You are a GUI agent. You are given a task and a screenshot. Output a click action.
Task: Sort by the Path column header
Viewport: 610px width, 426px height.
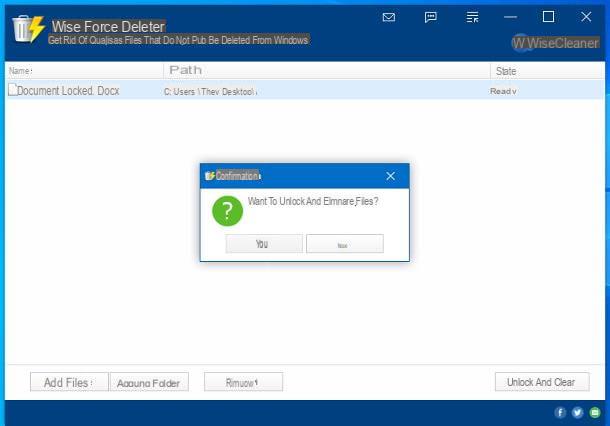(x=327, y=70)
